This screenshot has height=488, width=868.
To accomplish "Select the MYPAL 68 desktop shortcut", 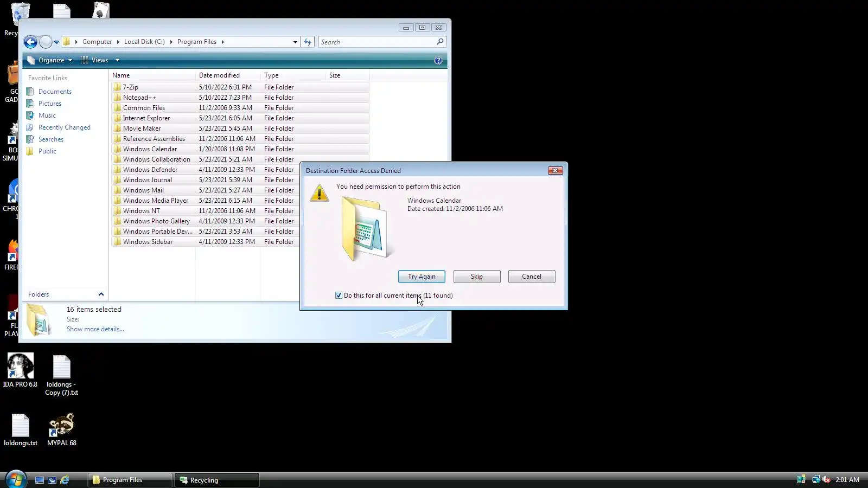I will [x=62, y=430].
